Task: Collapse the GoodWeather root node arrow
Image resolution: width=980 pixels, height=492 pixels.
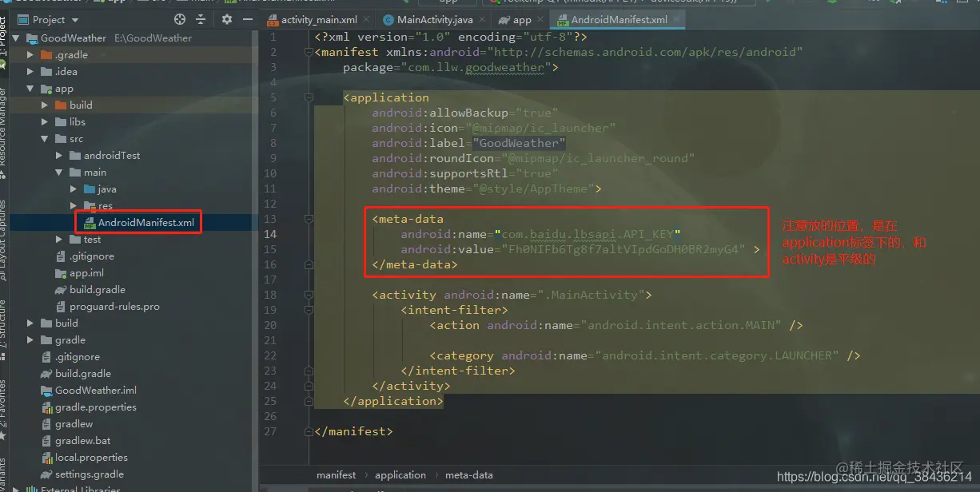Action: [16, 38]
